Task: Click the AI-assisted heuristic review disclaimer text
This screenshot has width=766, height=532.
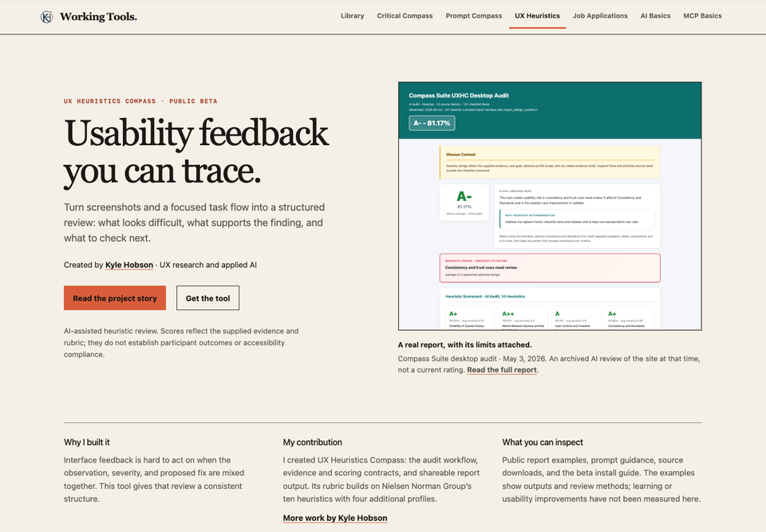Action: [x=181, y=343]
